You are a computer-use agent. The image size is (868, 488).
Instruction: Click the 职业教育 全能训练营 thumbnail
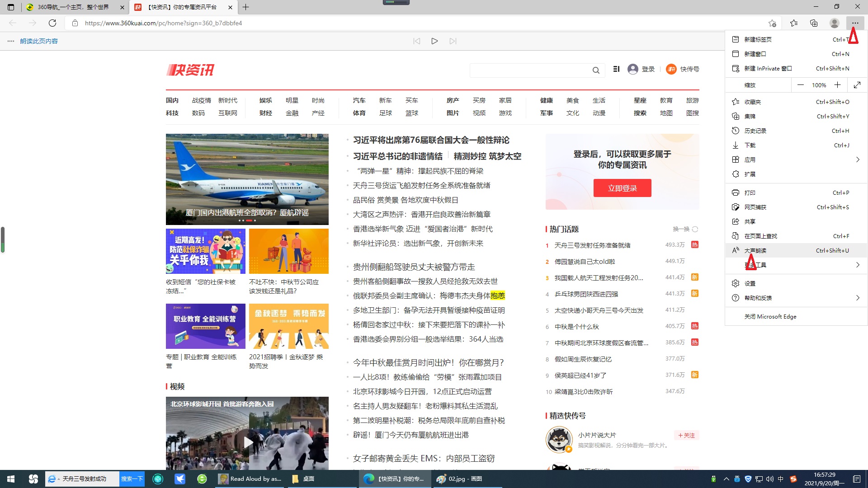[206, 326]
